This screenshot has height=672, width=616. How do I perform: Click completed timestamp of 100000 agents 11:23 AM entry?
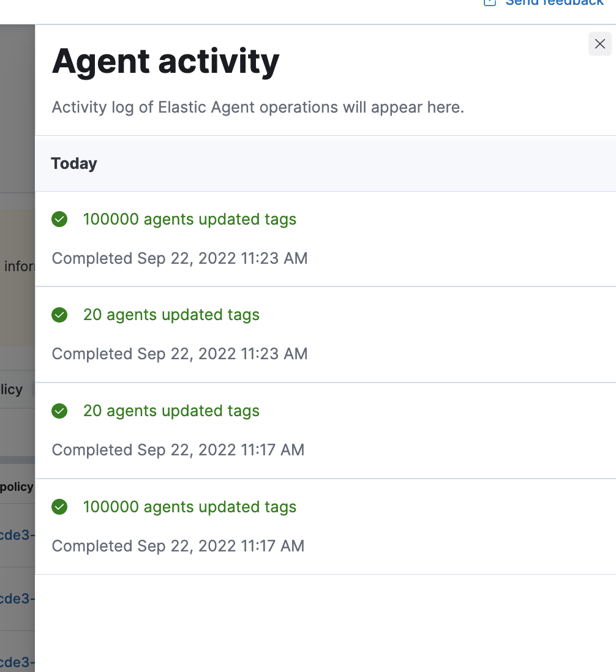[x=179, y=258]
